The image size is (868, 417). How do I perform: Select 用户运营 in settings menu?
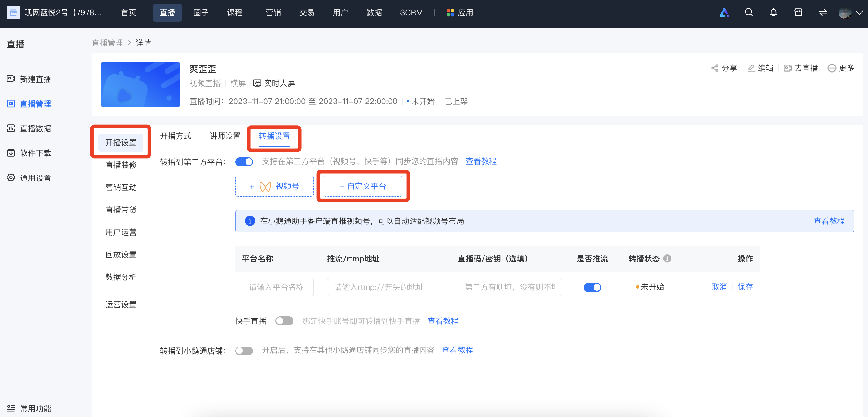click(121, 232)
